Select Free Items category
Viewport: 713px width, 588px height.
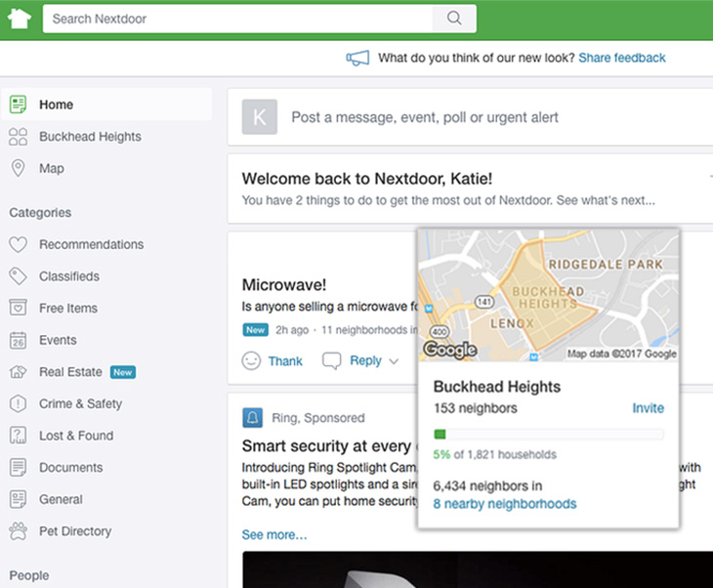(68, 309)
